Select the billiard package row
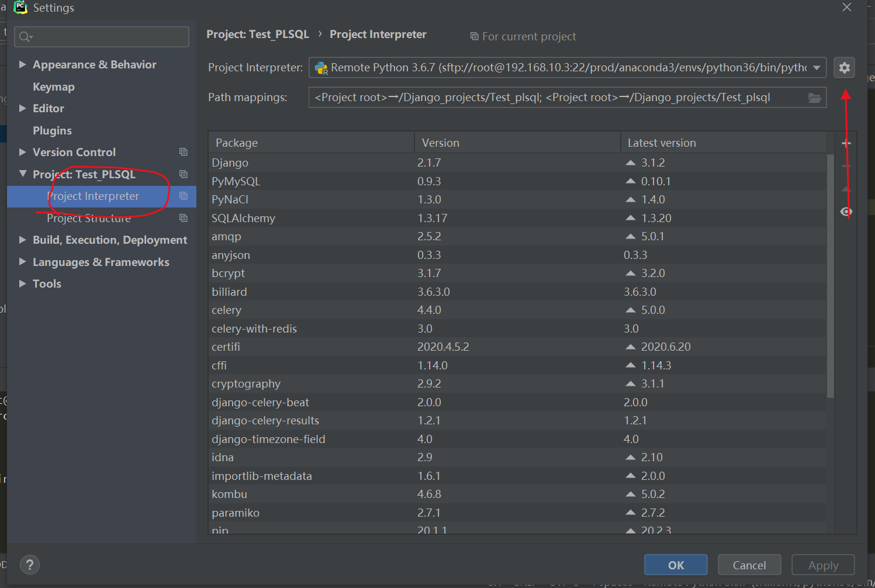Screen dimensions: 875x588 coord(517,292)
